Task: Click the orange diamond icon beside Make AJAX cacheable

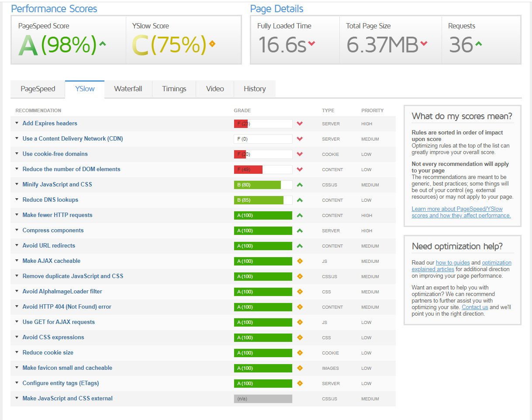Action: click(x=300, y=261)
